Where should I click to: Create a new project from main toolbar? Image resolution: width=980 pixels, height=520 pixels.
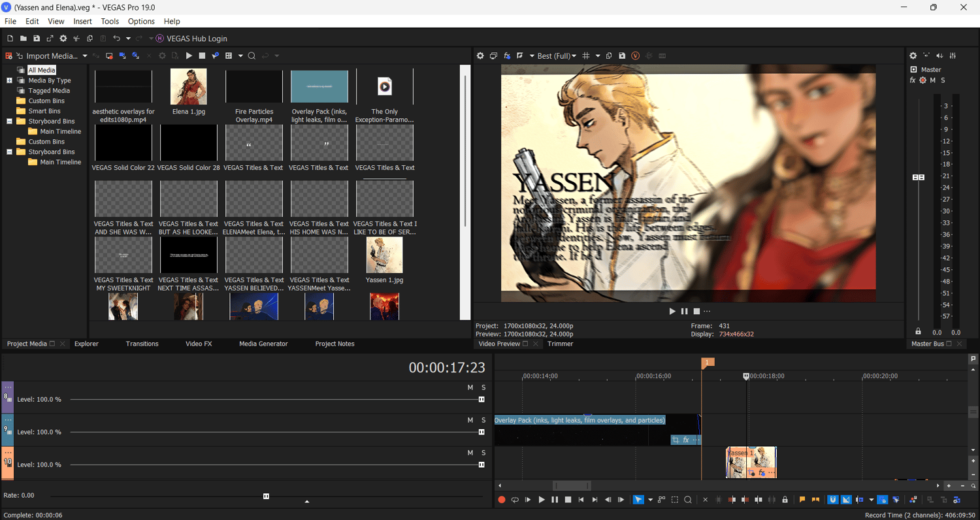(x=10, y=39)
